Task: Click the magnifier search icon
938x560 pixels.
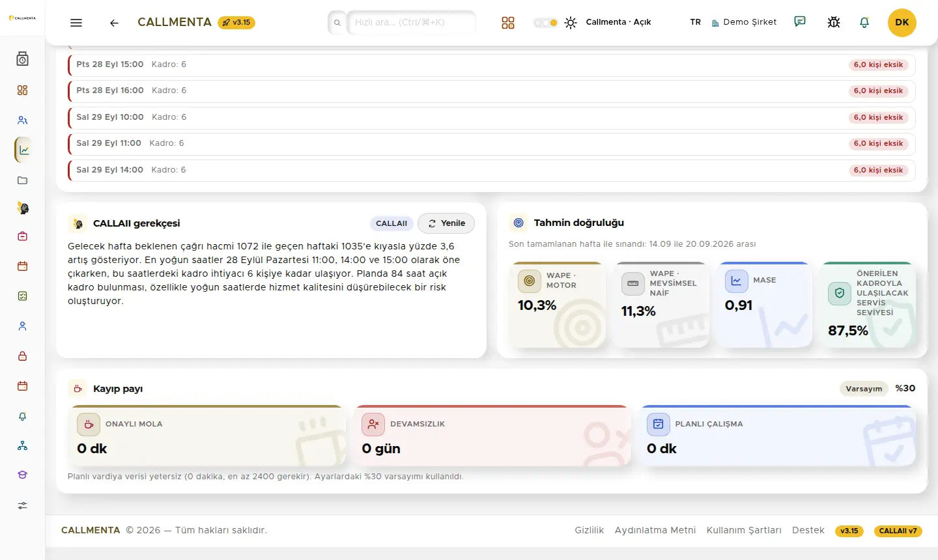Action: point(337,23)
